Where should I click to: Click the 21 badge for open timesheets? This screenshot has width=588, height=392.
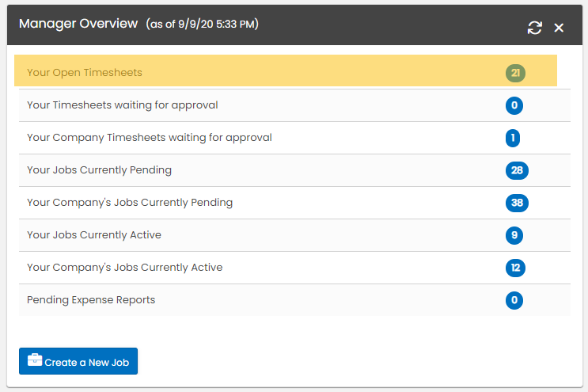click(515, 73)
